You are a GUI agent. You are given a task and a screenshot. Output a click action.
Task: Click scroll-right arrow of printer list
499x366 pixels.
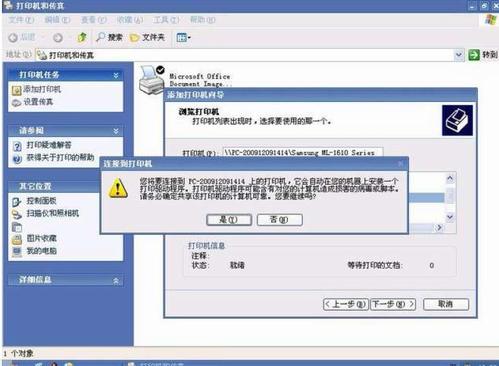pos(439,227)
